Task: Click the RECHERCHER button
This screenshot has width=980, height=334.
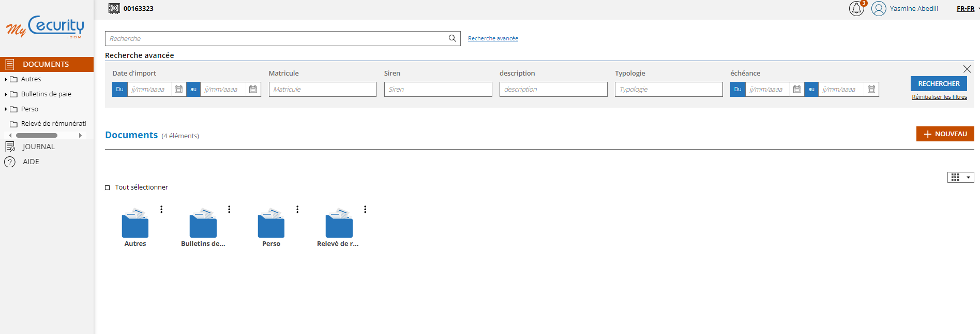Action: coord(938,83)
